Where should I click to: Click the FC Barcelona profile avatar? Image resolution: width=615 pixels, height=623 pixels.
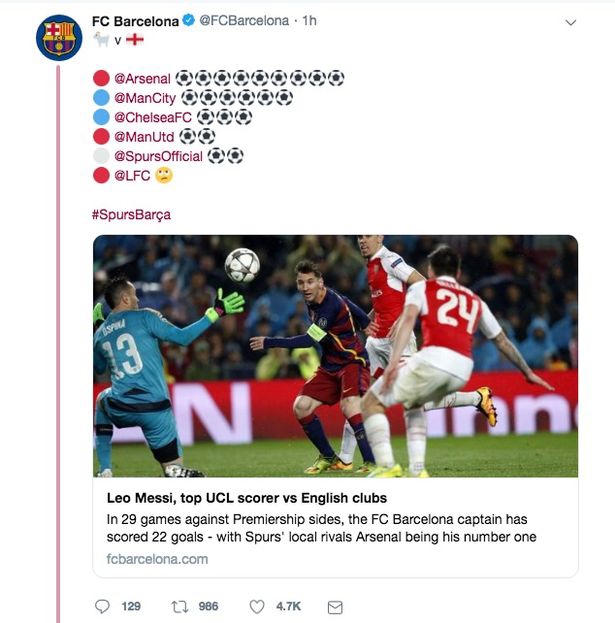coord(59,37)
